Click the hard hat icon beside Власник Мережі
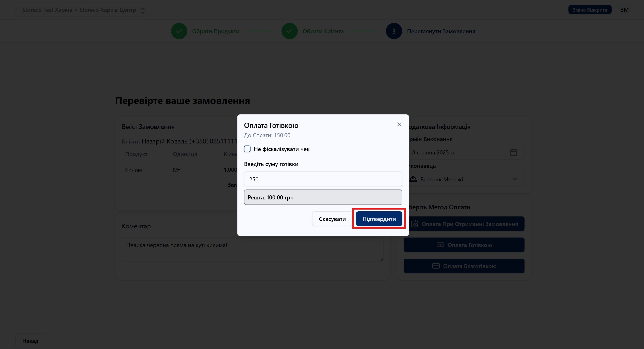 click(413, 179)
